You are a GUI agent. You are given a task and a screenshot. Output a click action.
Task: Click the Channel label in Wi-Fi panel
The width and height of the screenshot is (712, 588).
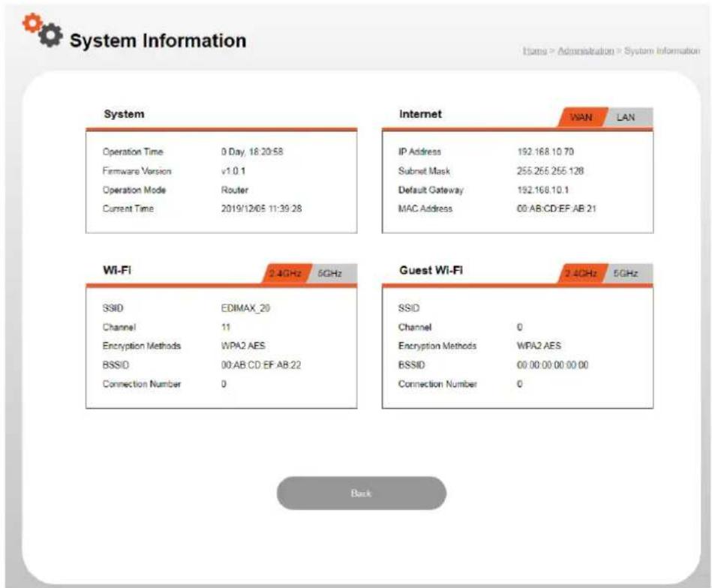click(119, 327)
